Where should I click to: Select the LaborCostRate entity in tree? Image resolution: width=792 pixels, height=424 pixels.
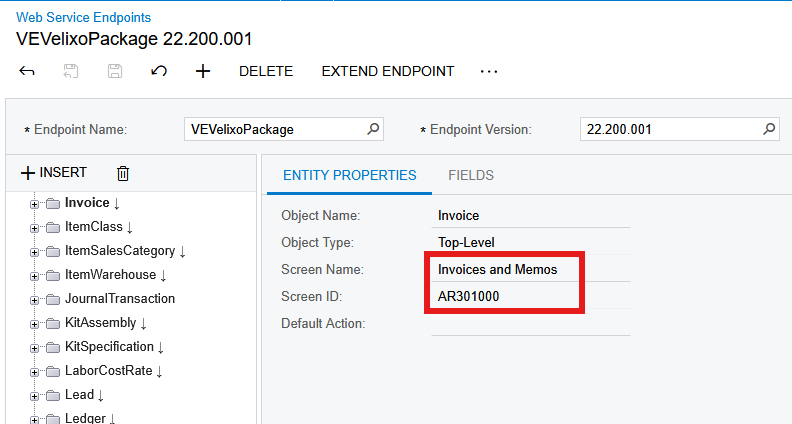point(109,370)
